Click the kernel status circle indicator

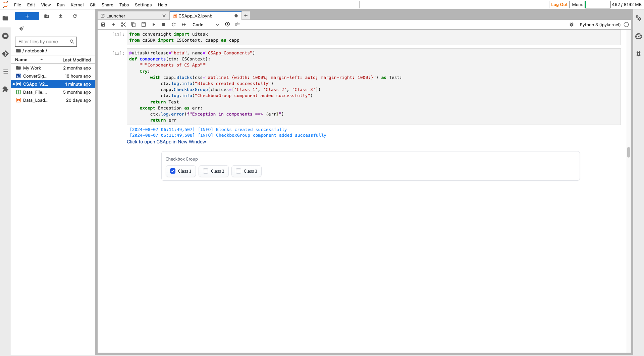[626, 25]
